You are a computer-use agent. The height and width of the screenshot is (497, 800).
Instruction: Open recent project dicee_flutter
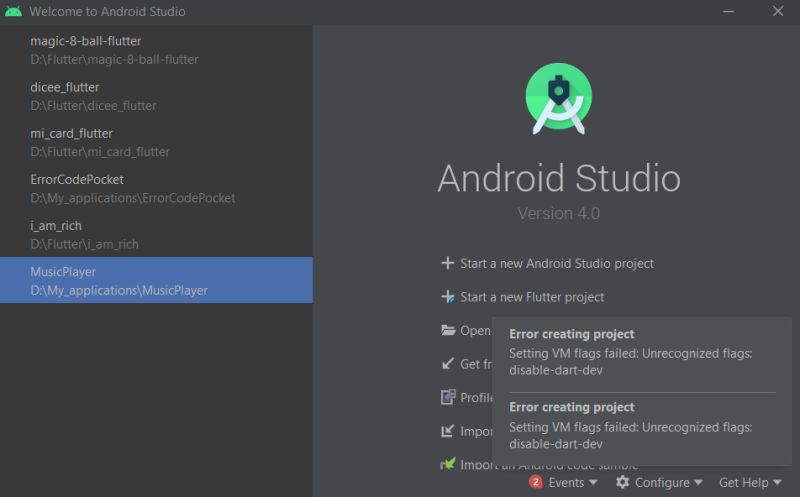pyautogui.click(x=156, y=96)
